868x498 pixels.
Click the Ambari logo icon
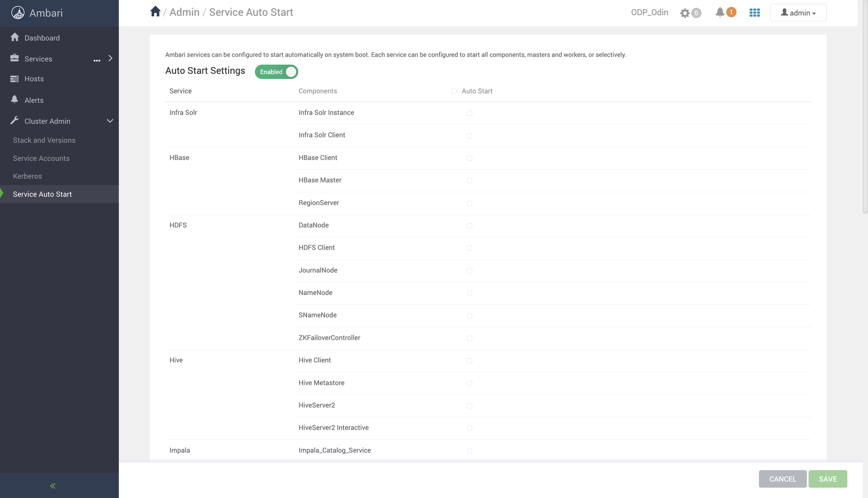coord(18,13)
